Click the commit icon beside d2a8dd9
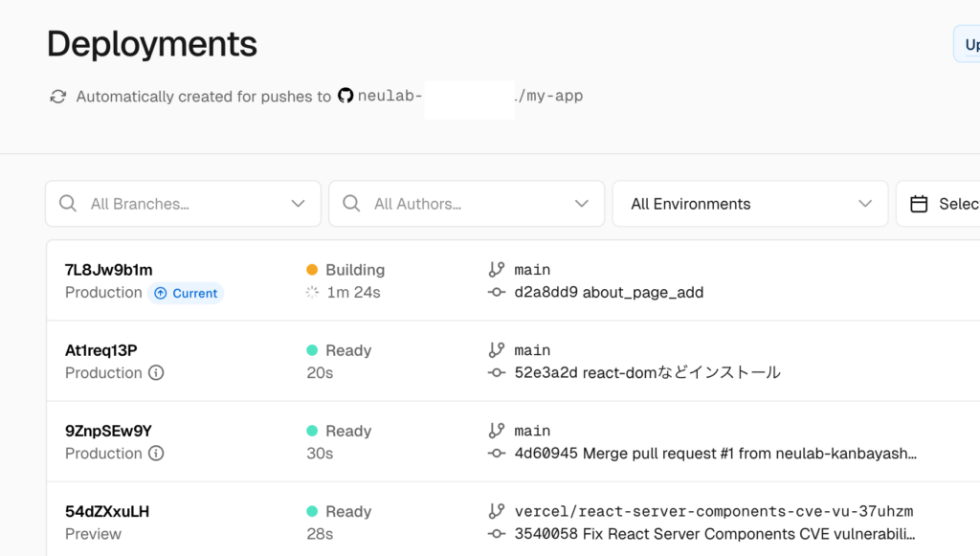The image size is (980, 556). (496, 293)
